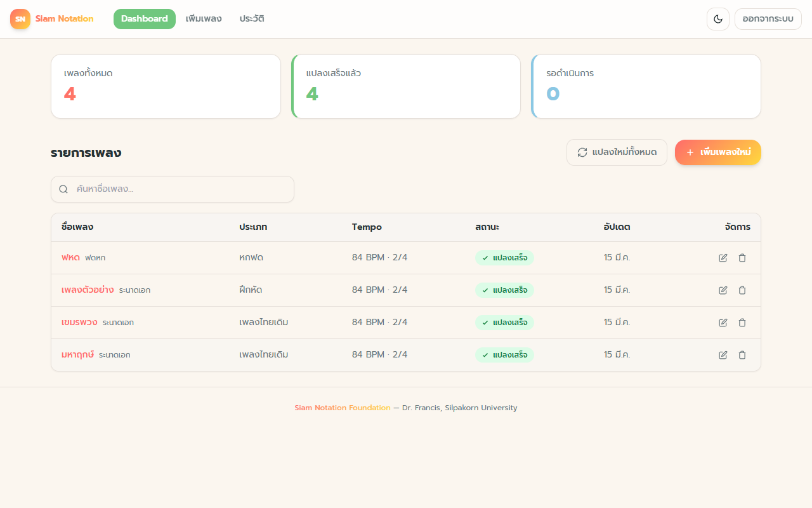This screenshot has height=508, width=812.
Task: Open the Dashboard tab
Action: (145, 19)
